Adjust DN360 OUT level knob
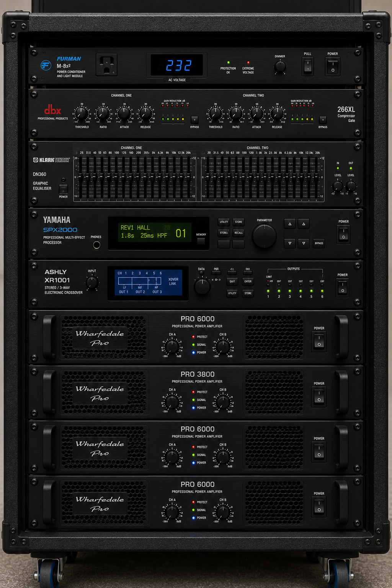The image size is (392, 588). click(x=351, y=186)
